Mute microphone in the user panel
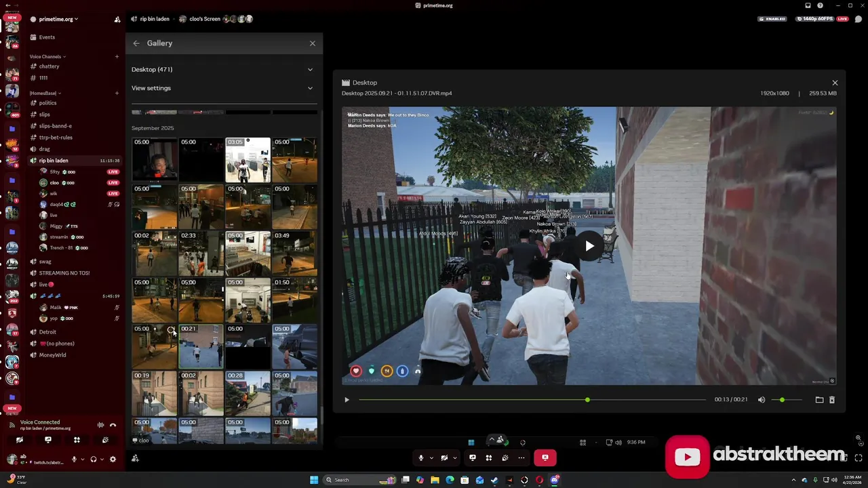The image size is (868, 488). point(74,459)
